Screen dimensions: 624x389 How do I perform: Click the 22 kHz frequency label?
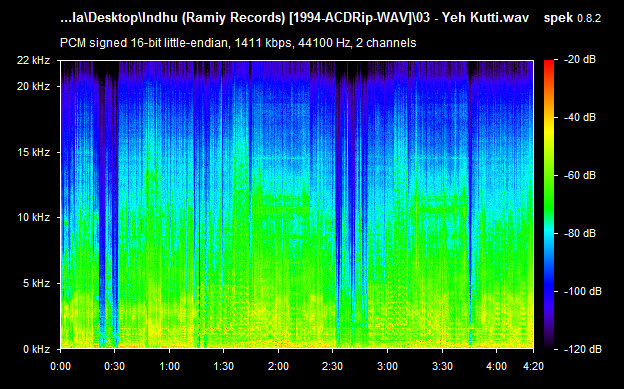pos(33,61)
